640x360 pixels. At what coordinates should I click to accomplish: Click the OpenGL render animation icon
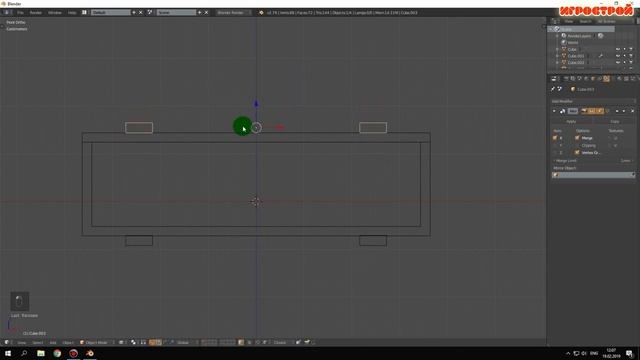click(x=307, y=342)
